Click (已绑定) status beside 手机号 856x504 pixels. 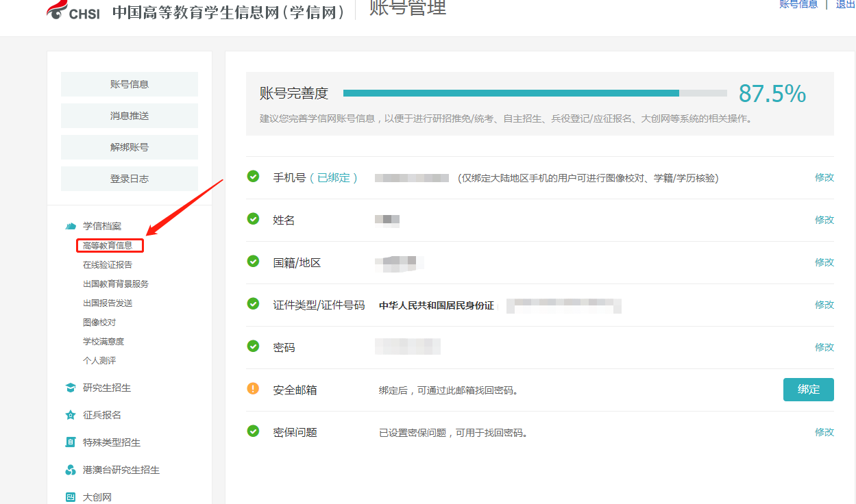pos(334,177)
